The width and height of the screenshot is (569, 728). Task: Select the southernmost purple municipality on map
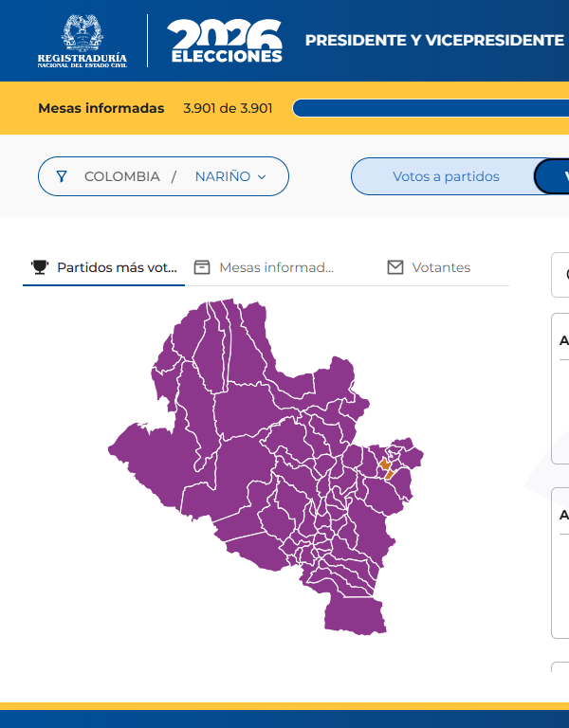tap(355, 615)
